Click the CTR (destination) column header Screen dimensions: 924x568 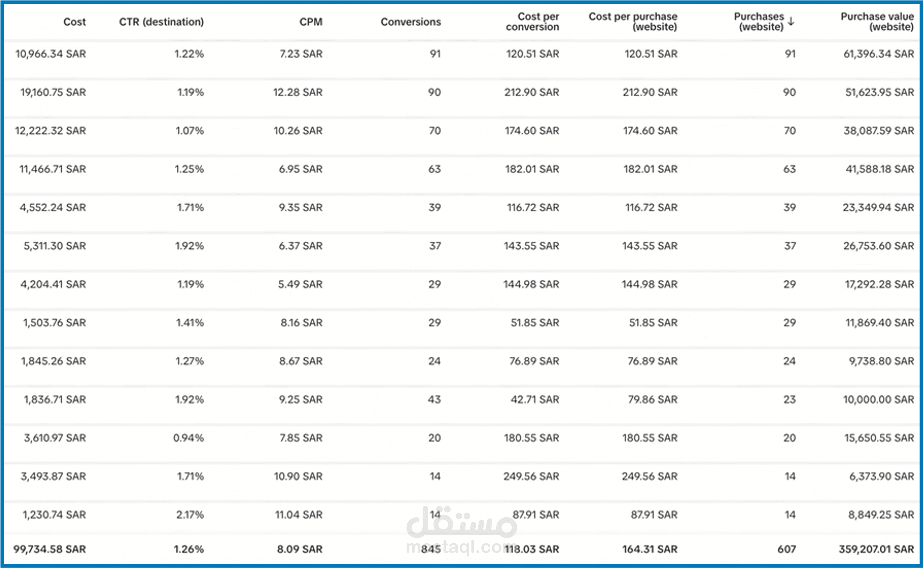point(161,22)
